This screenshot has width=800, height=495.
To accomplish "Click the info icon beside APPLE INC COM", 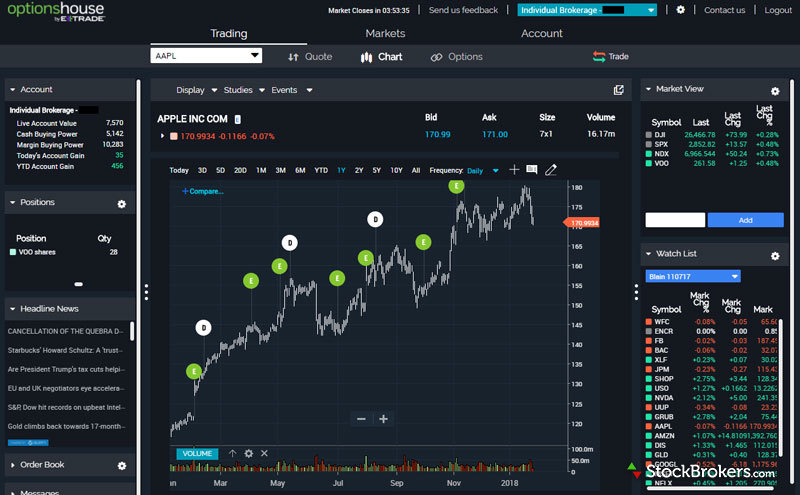I will pyautogui.click(x=237, y=119).
